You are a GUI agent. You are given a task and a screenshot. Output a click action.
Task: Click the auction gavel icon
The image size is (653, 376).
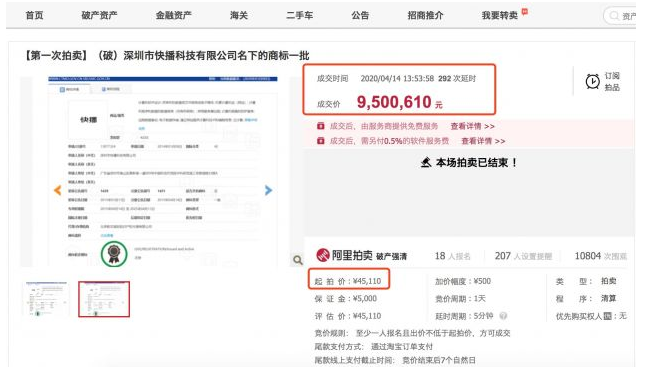point(426,162)
